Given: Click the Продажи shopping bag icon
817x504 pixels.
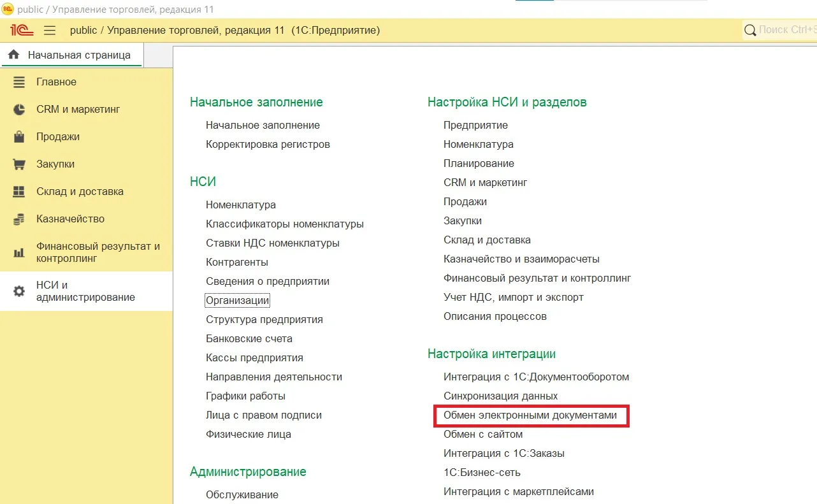Looking at the screenshot, I should click(19, 137).
